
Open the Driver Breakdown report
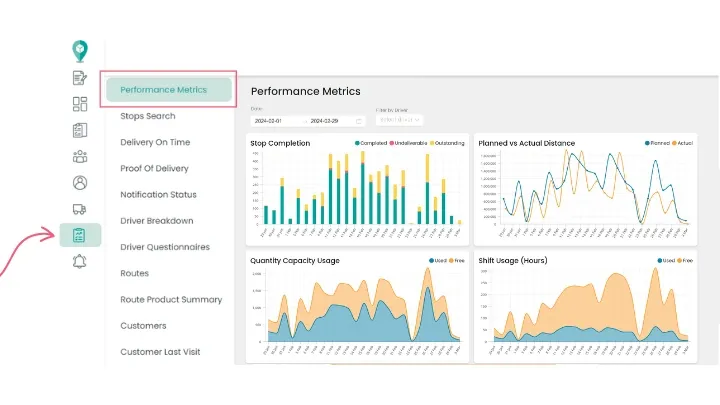coord(157,221)
